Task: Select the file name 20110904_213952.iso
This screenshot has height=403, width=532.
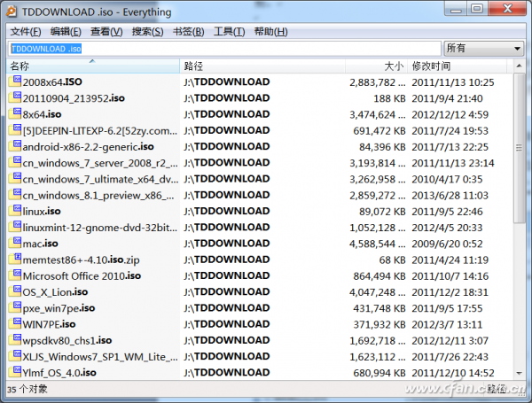Action: pyautogui.click(x=74, y=98)
